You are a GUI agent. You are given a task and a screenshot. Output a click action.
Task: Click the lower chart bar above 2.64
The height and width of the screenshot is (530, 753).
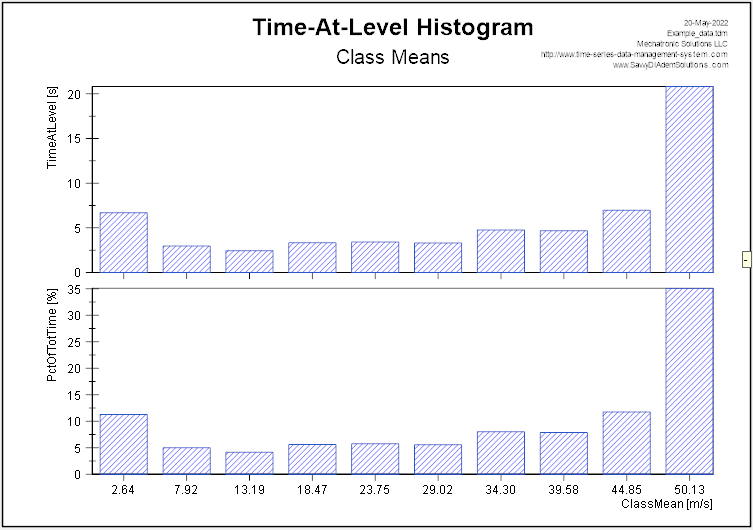pyautogui.click(x=123, y=445)
